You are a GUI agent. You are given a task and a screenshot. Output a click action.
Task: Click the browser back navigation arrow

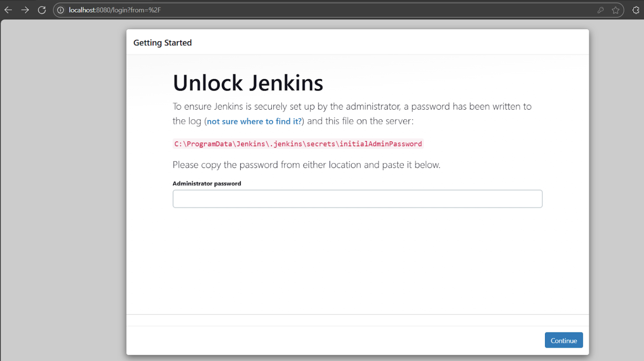point(8,10)
